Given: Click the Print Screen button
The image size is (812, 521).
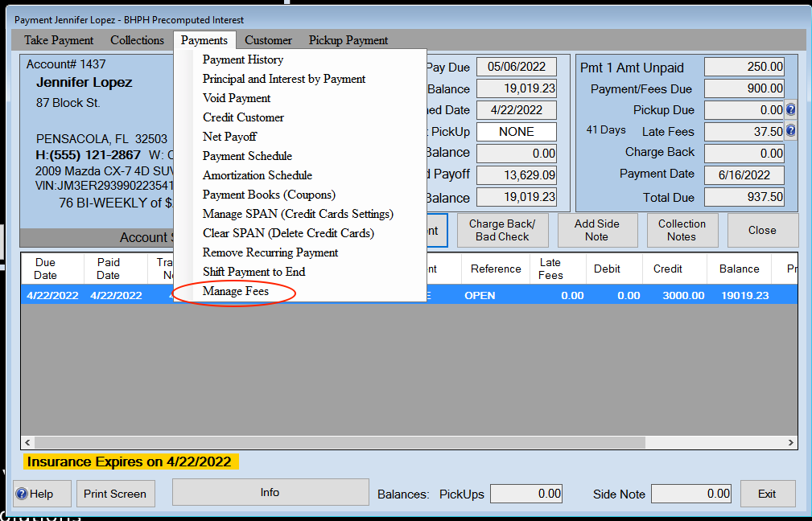Looking at the screenshot, I should click(115, 494).
